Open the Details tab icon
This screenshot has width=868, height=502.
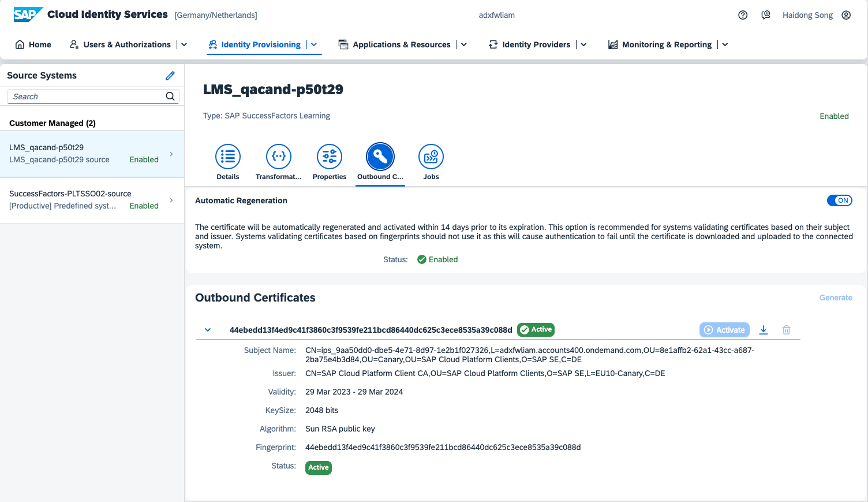pyautogui.click(x=228, y=156)
